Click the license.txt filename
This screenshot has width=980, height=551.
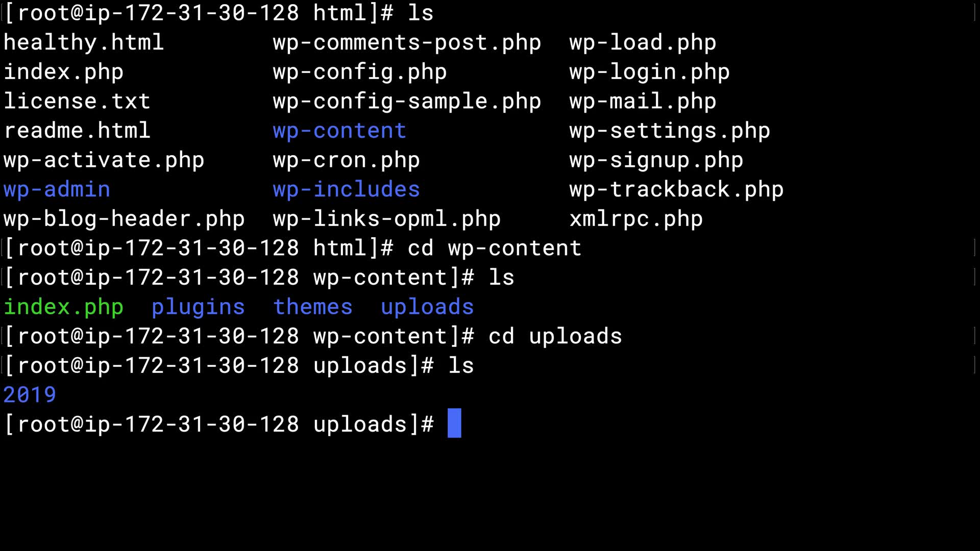(x=77, y=102)
